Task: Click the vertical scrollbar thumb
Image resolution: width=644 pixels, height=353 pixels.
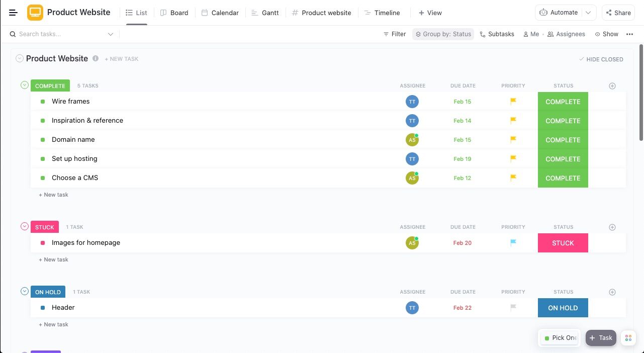Action: [x=641, y=93]
